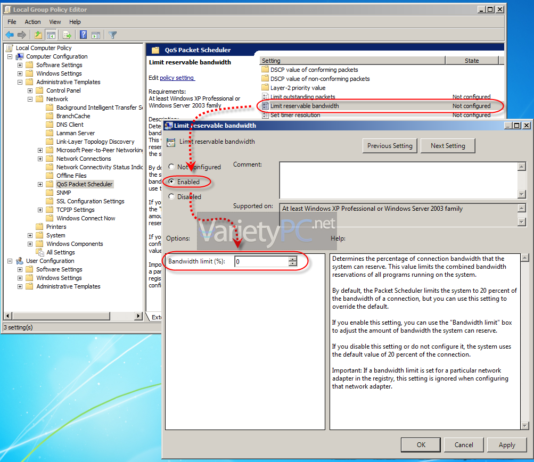Select the Disabled radio button
Viewport: 534px width, 462px height.
(x=171, y=196)
